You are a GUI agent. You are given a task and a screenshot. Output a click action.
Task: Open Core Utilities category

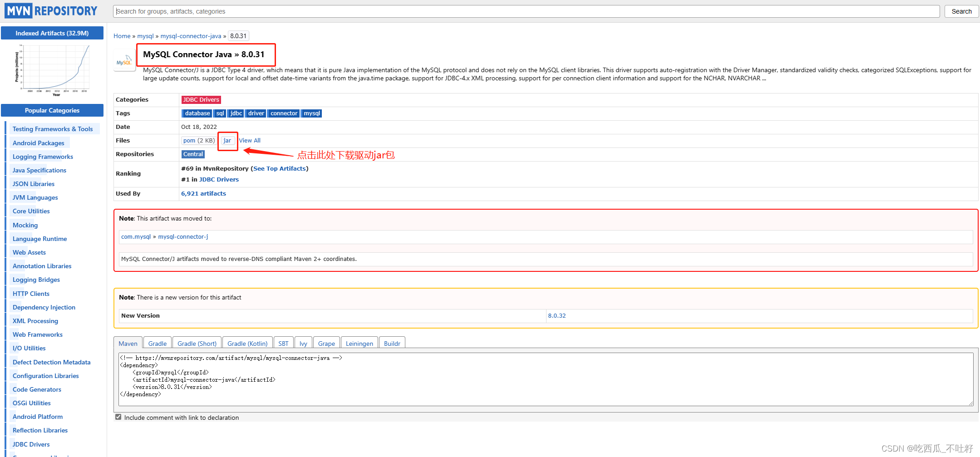pyautogui.click(x=31, y=211)
